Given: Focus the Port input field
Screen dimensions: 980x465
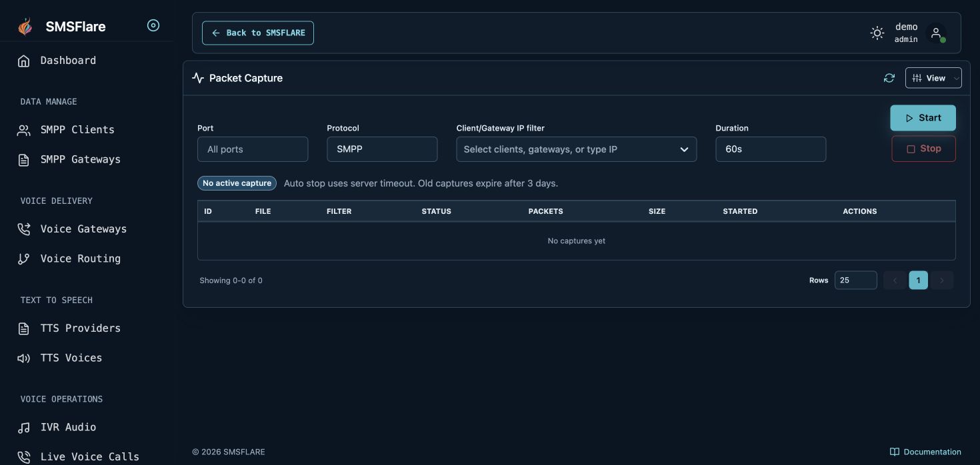Looking at the screenshot, I should click(x=253, y=149).
